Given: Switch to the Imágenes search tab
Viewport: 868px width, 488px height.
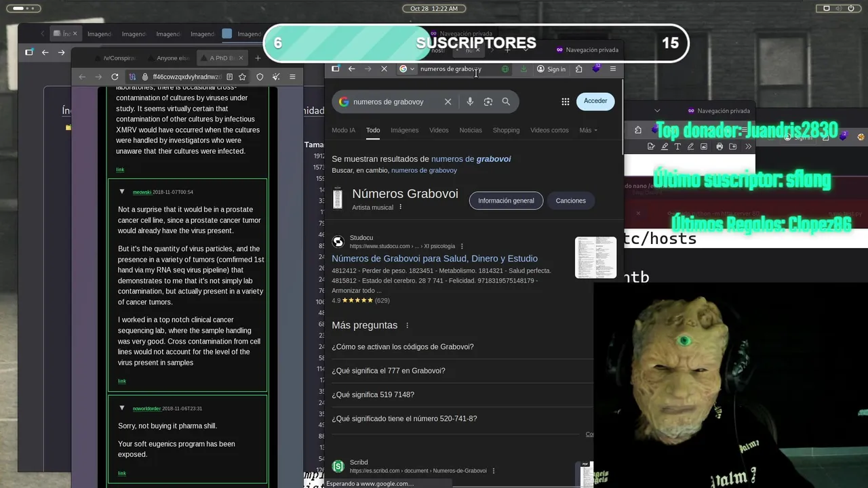Looking at the screenshot, I should (x=404, y=130).
